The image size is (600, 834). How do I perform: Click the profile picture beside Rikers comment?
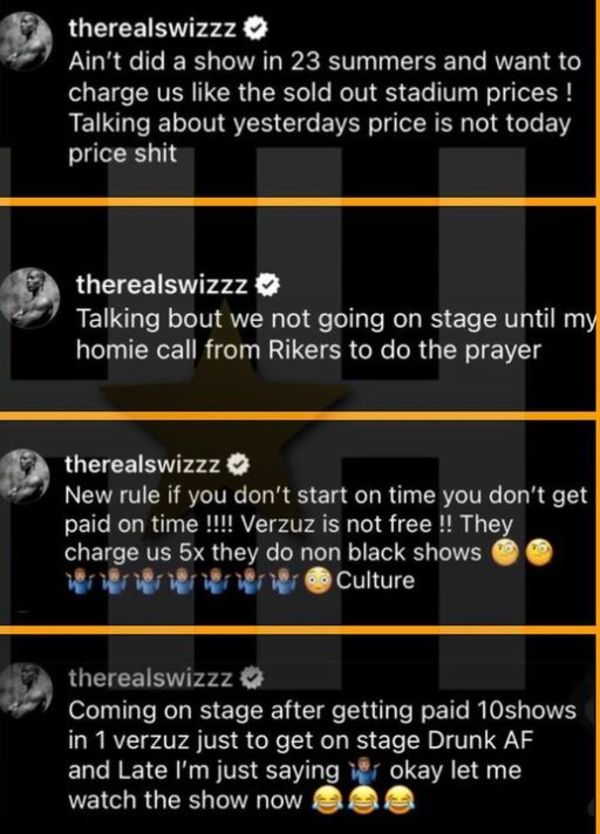click(x=30, y=296)
